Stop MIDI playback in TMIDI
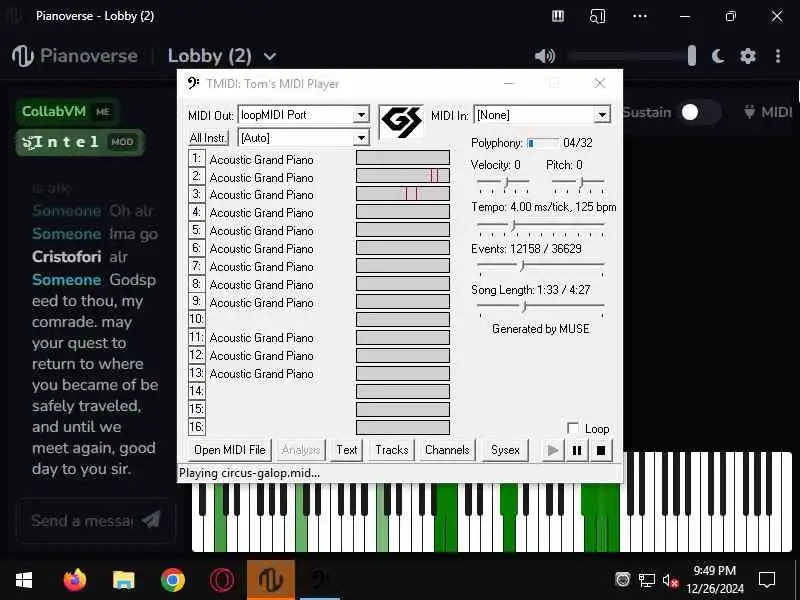The width and height of the screenshot is (800, 600). point(601,451)
